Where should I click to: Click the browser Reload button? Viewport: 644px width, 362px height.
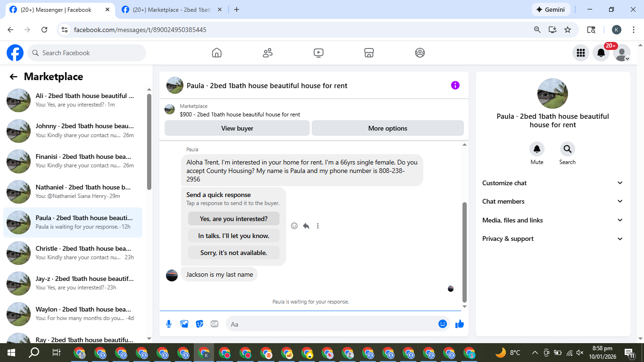(x=44, y=30)
